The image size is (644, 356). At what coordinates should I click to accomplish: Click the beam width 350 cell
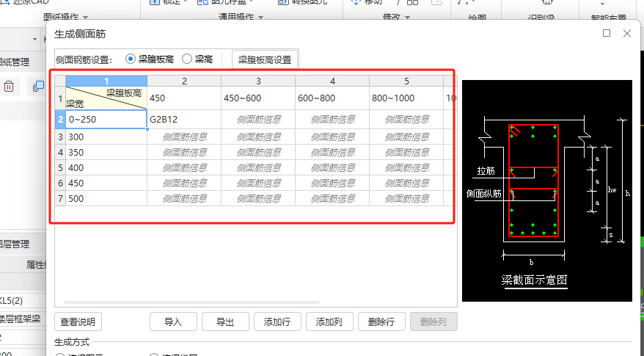[106, 153]
